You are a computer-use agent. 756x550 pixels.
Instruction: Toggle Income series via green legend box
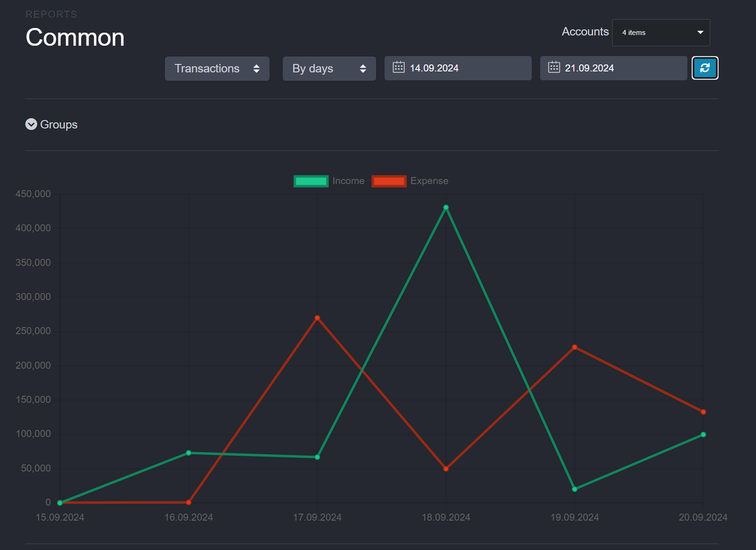click(311, 181)
